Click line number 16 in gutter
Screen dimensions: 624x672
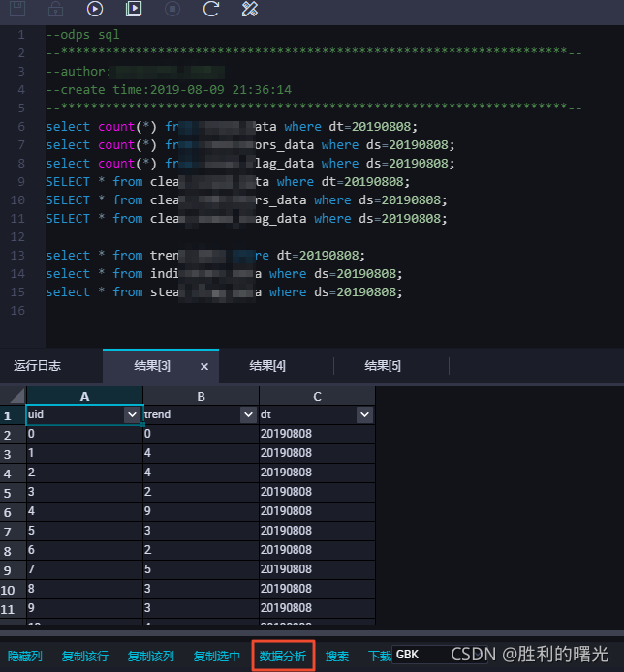17,311
